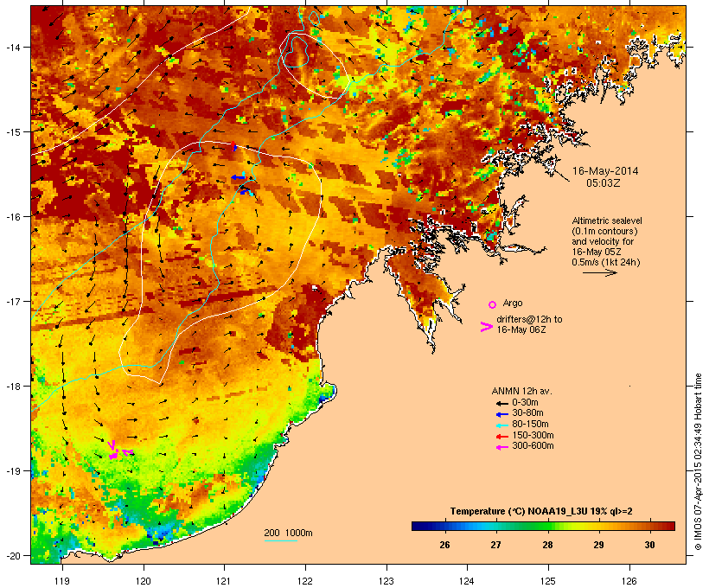The image size is (709, 588).
Task: Click the longitude axis label 122
Action: (x=305, y=581)
